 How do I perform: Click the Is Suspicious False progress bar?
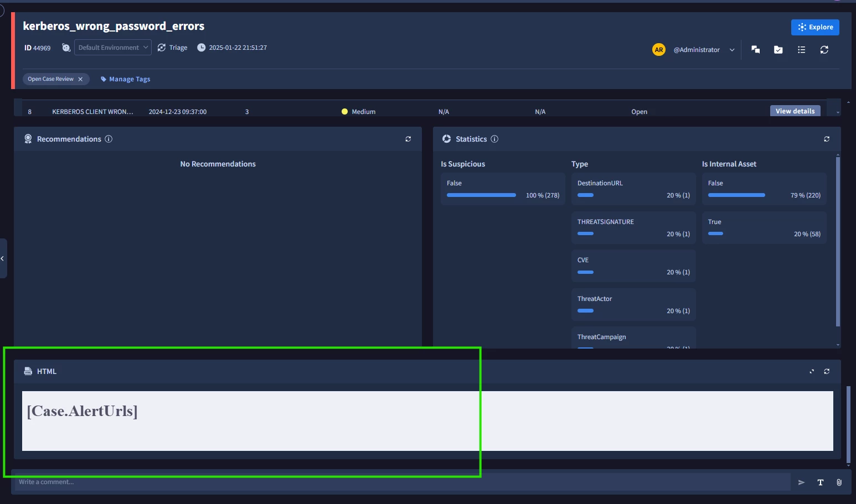[x=481, y=195]
